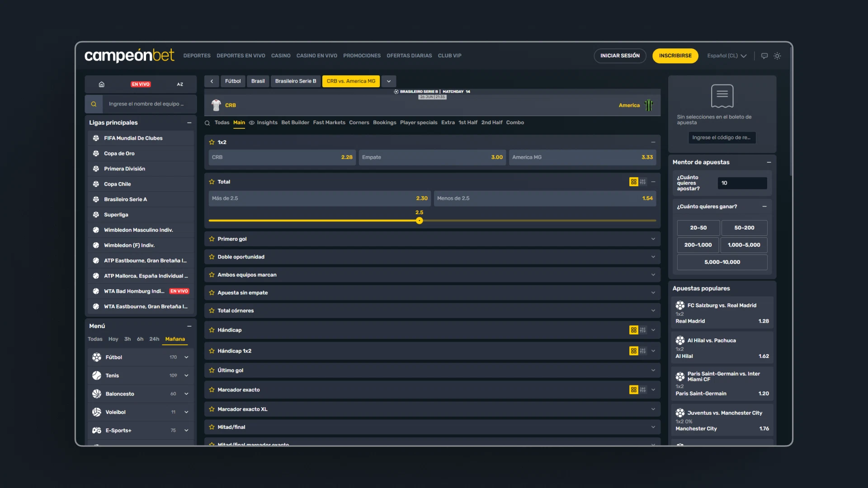868x488 pixels.
Task: Open the match selector dropdown arrow
Action: point(389,81)
